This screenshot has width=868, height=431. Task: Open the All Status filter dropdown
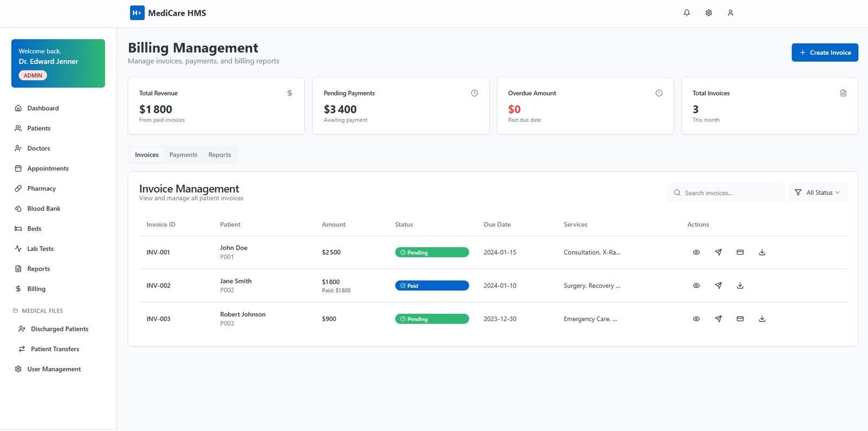[x=818, y=192]
